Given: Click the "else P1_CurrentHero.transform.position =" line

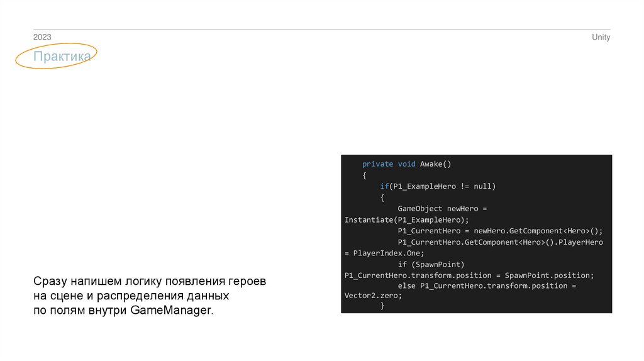Looking at the screenshot, I should 487,286.
